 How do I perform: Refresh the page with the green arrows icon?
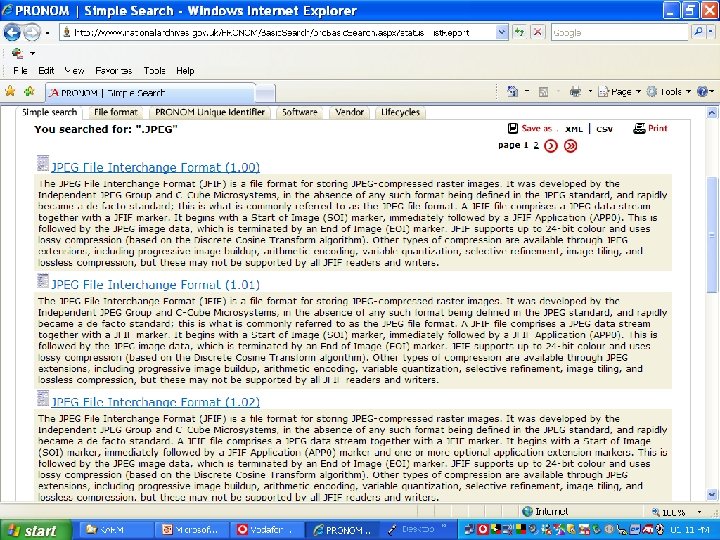coord(519,33)
